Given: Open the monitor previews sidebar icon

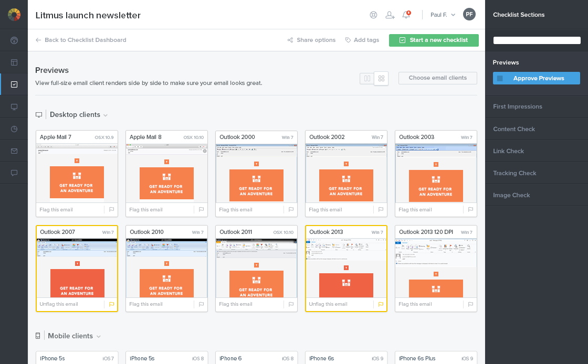Looking at the screenshot, I should pos(14,106).
